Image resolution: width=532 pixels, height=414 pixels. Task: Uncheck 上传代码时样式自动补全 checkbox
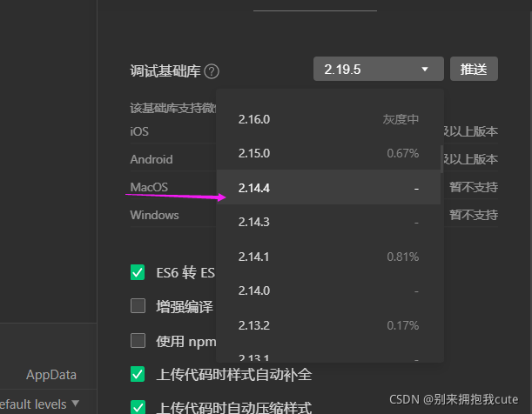tap(138, 374)
